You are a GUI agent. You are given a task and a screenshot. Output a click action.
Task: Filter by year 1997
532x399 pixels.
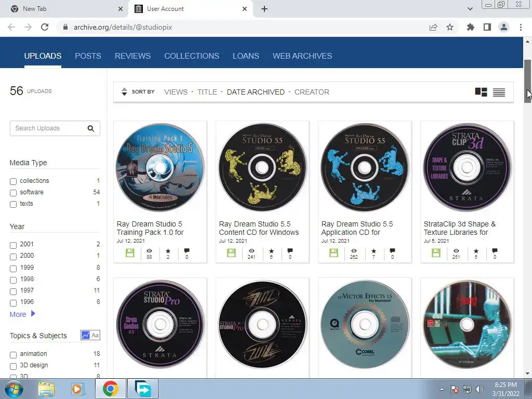click(x=13, y=291)
